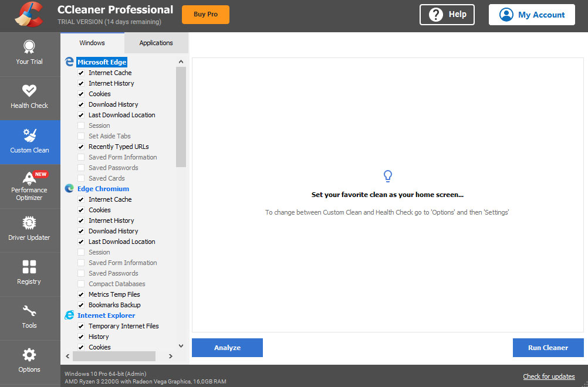Image resolution: width=588 pixels, height=387 pixels.
Task: Switch to the Windows tab
Action: (x=92, y=43)
